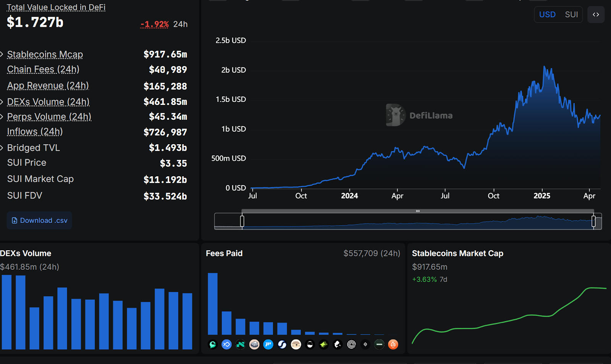Expand the DEXs Volume (24h) row
The image size is (611, 364).
pos(2,102)
